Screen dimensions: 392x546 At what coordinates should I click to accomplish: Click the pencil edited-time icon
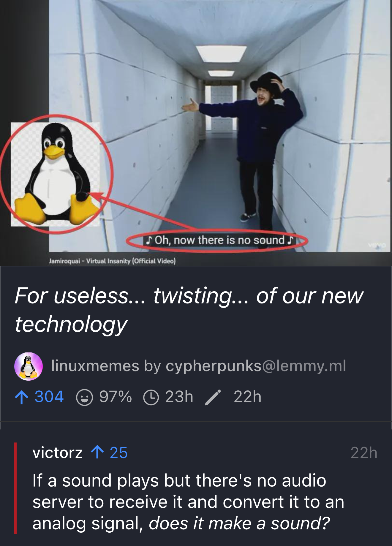(213, 397)
